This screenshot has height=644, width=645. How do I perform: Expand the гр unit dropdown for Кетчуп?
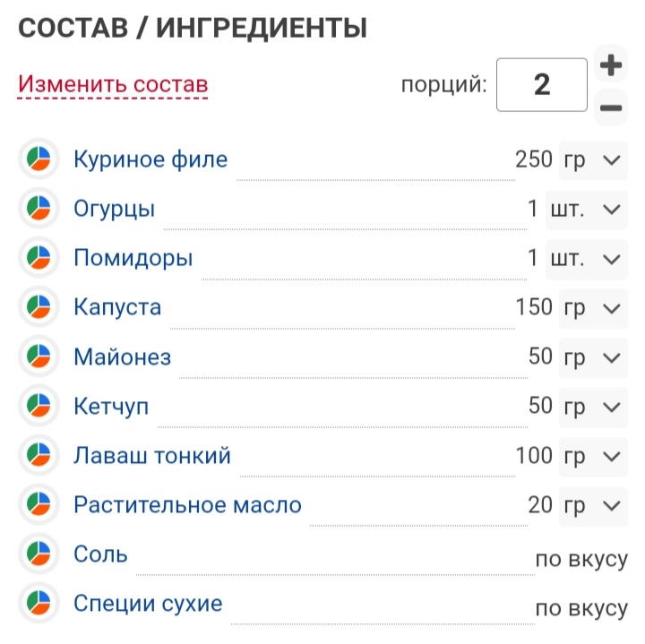tap(593, 408)
